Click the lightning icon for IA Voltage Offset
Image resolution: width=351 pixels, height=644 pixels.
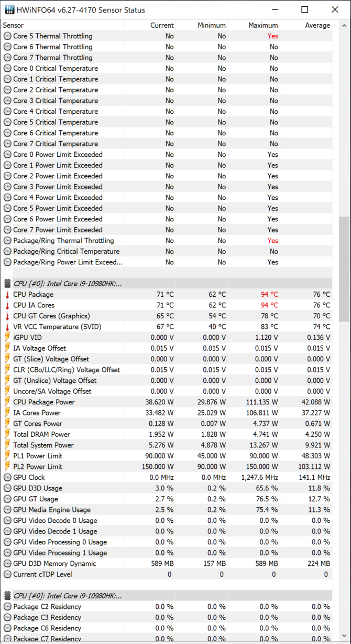point(7,348)
